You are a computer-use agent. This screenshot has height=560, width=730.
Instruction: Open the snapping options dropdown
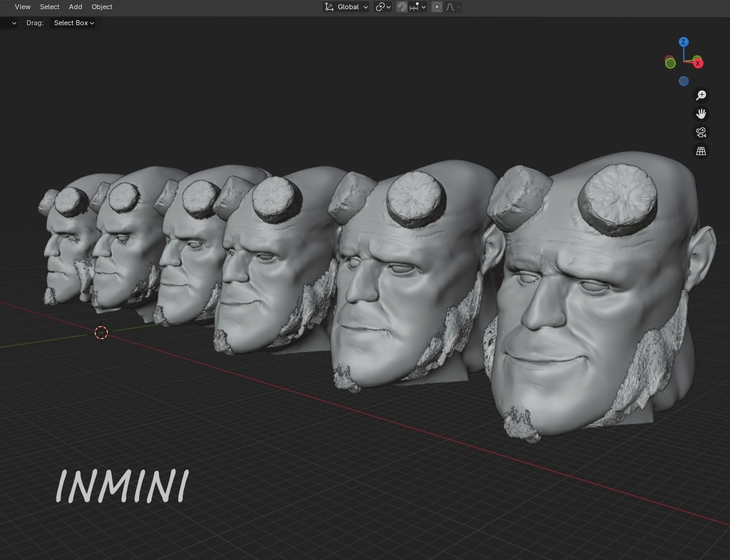pos(417,7)
